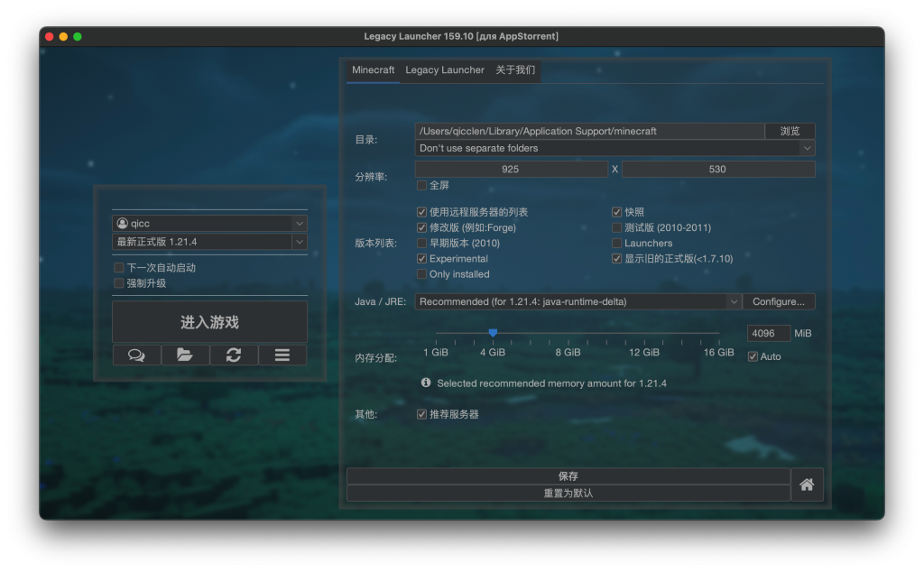Viewport: 924px width, 572px height.
Task: Open the hamburger menu icon
Action: 282,355
